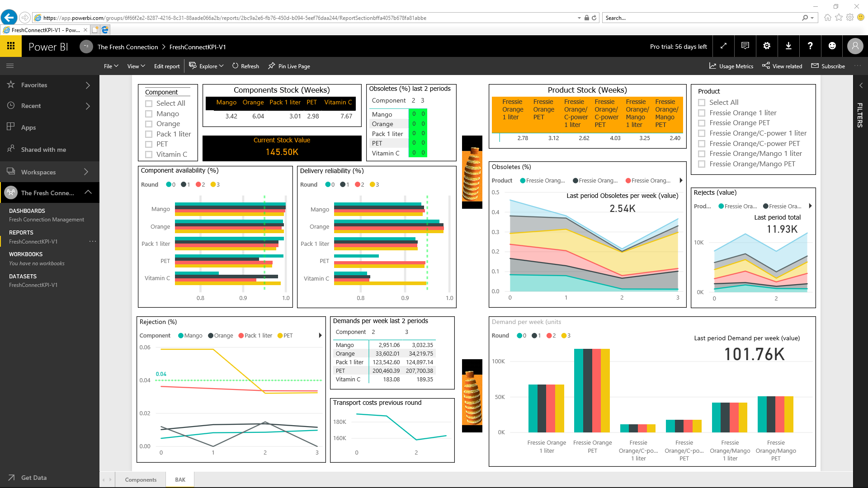
Task: Open ellipsis menu next to FreshConnectKPI-V1 report
Action: pyautogui.click(x=93, y=241)
